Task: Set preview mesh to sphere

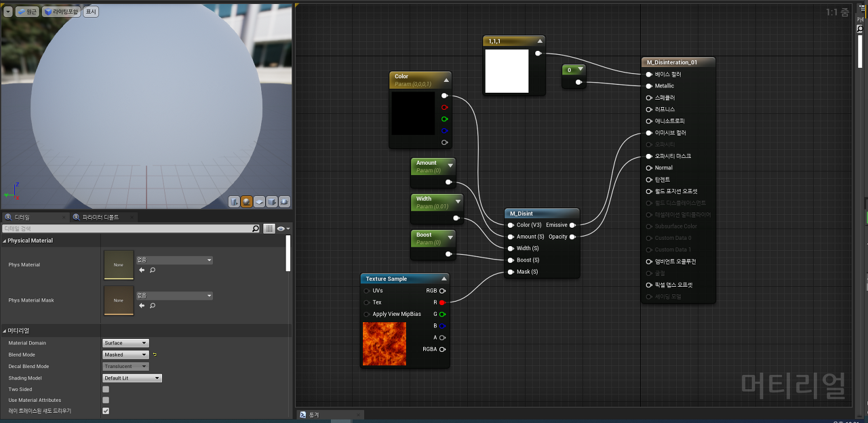Action: tap(247, 201)
